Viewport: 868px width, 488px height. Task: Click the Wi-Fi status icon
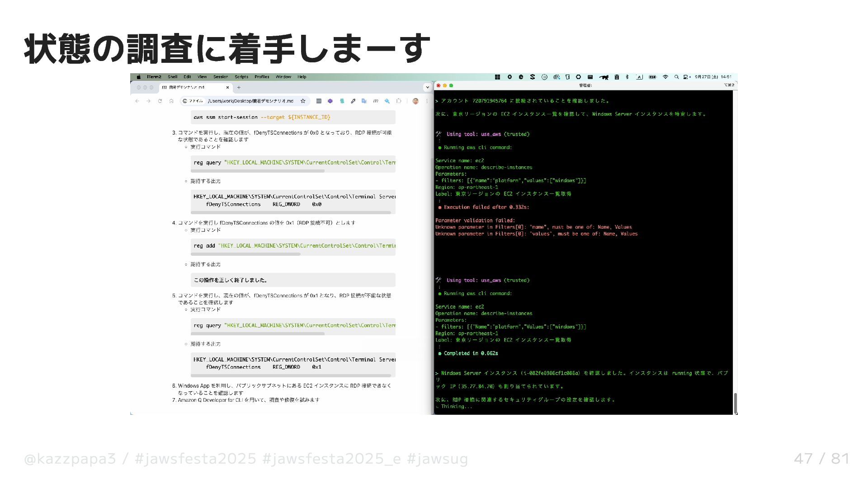tap(665, 77)
